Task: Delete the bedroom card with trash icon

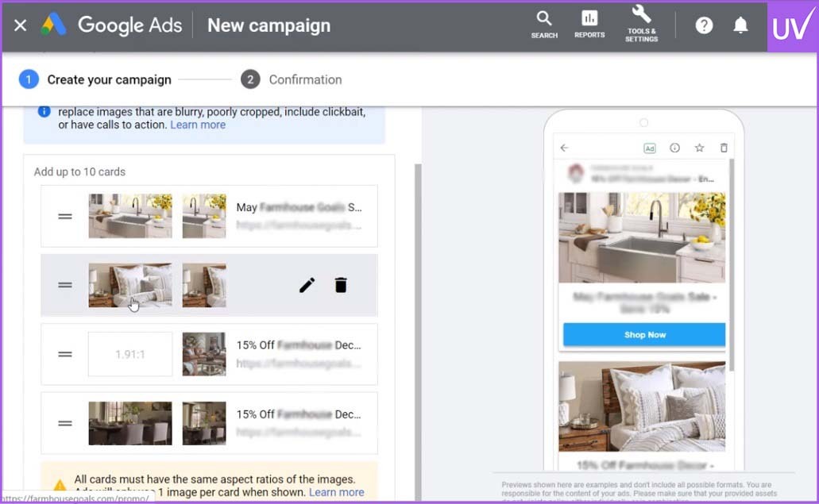Action: click(341, 285)
